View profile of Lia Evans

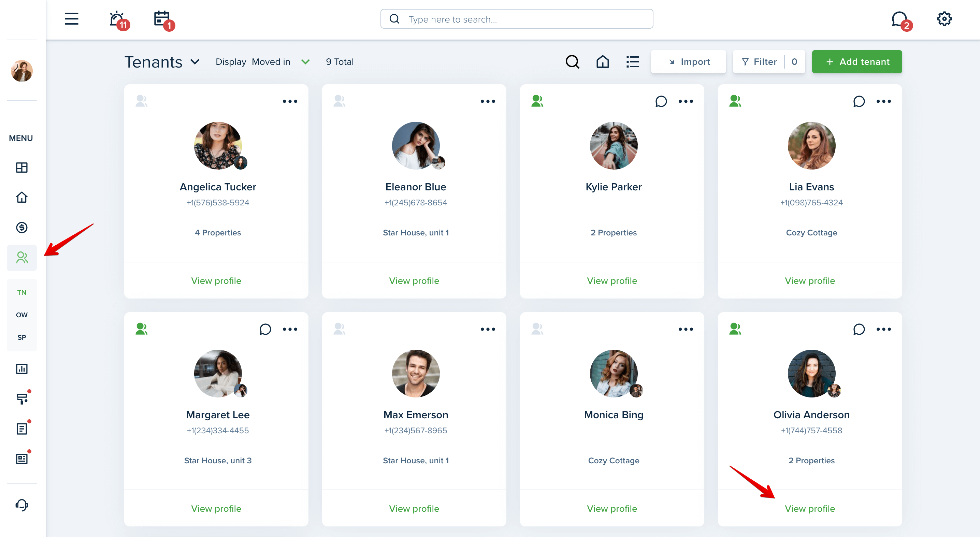click(x=810, y=281)
